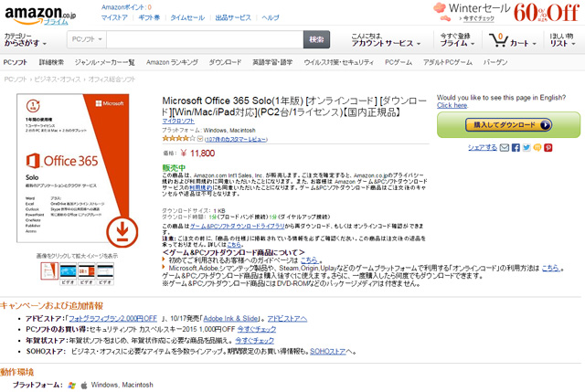The height and width of the screenshot is (392, 585).
Task: Select the second video thumbnail
Action: pos(68,274)
